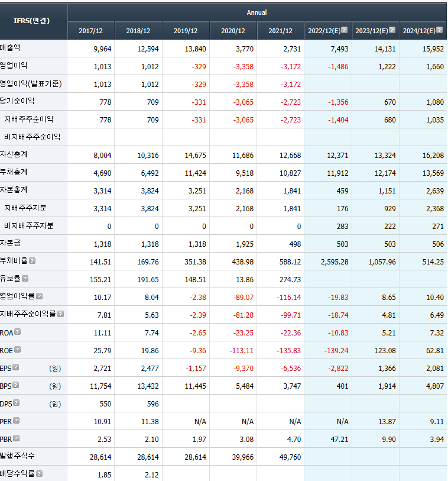Screen dimensions: 448x481
Task: Select the 매출액 value 13,840
Action: (195, 49)
